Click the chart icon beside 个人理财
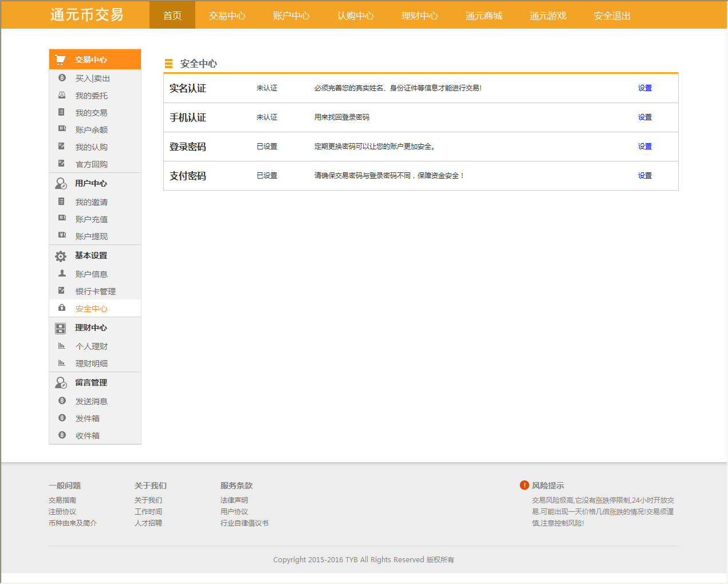 click(62, 346)
